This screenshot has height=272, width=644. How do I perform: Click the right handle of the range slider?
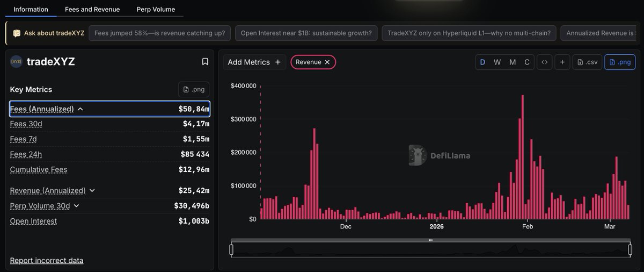(x=631, y=249)
